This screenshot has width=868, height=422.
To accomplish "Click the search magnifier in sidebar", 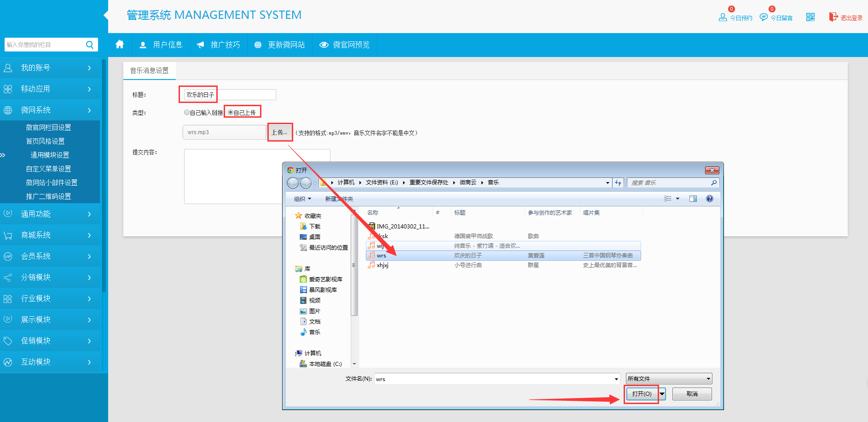I will (90, 45).
